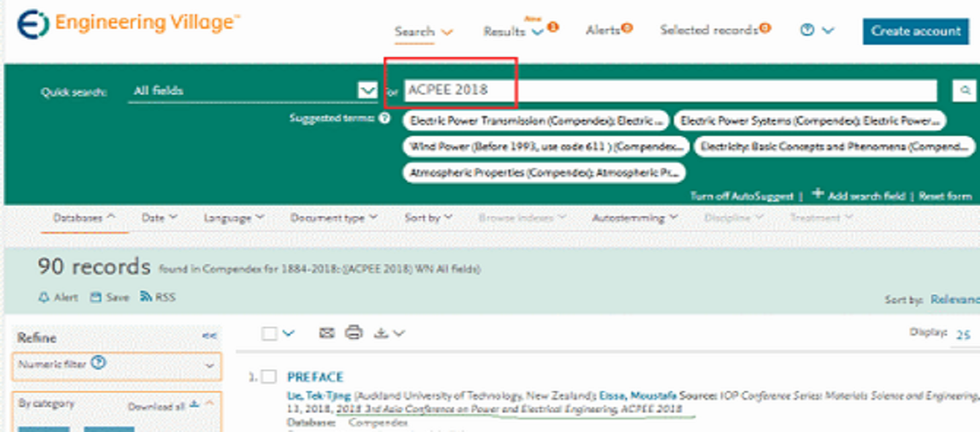Screen dimensions: 980x432
Task: Collapse the By category section chevron
Action: tap(209, 404)
